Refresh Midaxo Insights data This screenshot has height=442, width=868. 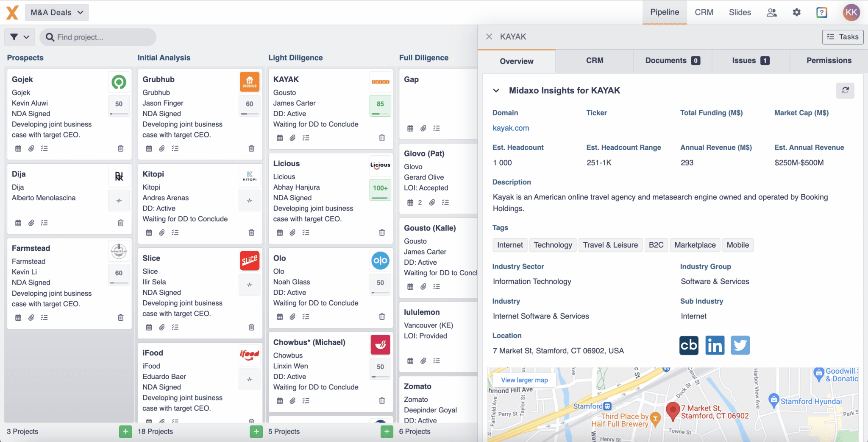tap(845, 90)
